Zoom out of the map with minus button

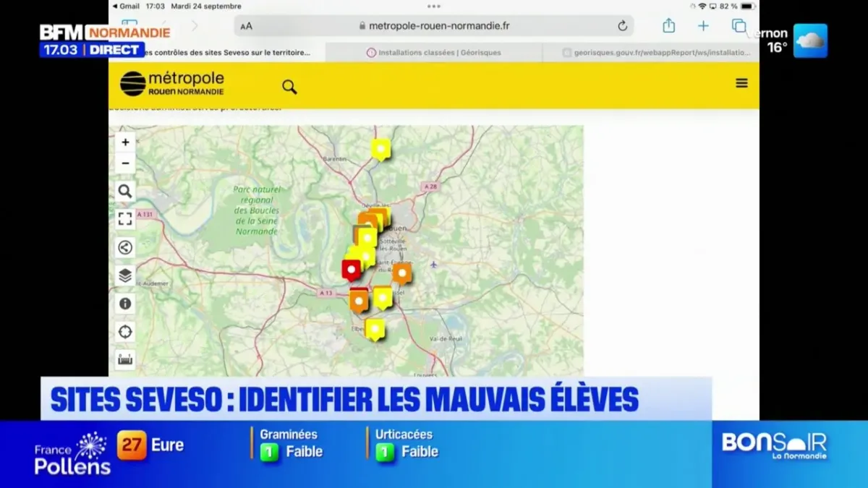click(125, 163)
